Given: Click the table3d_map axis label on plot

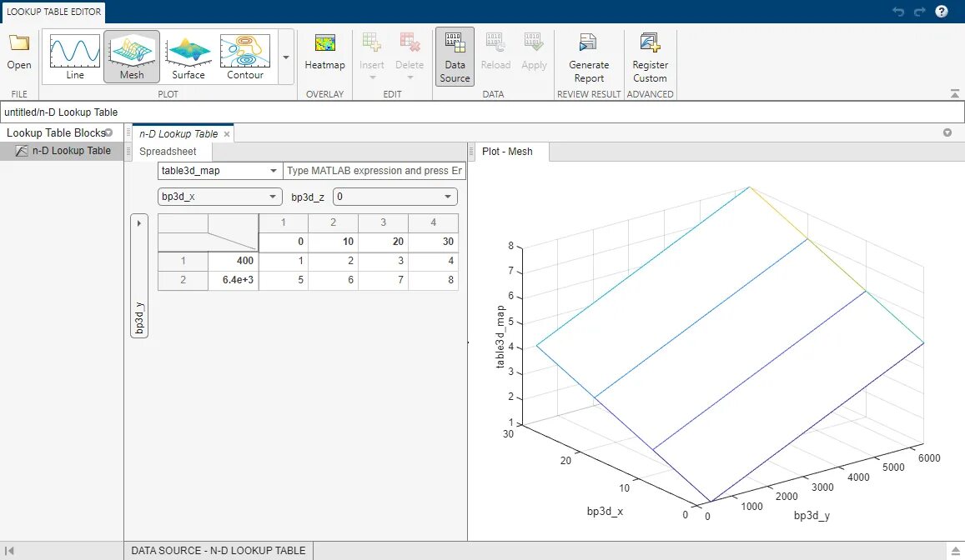Looking at the screenshot, I should (500, 337).
